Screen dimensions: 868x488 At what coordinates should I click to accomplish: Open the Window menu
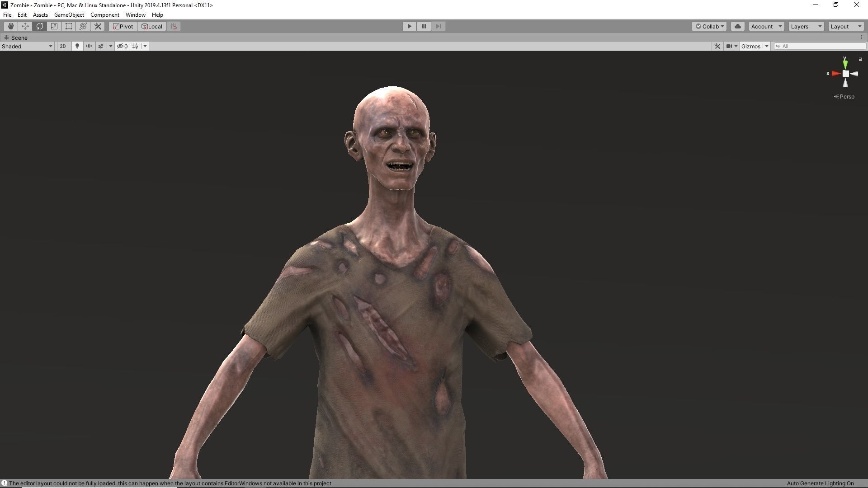pos(136,15)
